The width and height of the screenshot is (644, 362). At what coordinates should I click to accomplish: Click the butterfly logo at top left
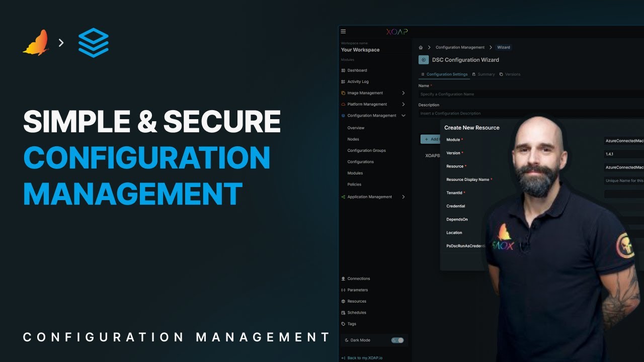(x=36, y=43)
